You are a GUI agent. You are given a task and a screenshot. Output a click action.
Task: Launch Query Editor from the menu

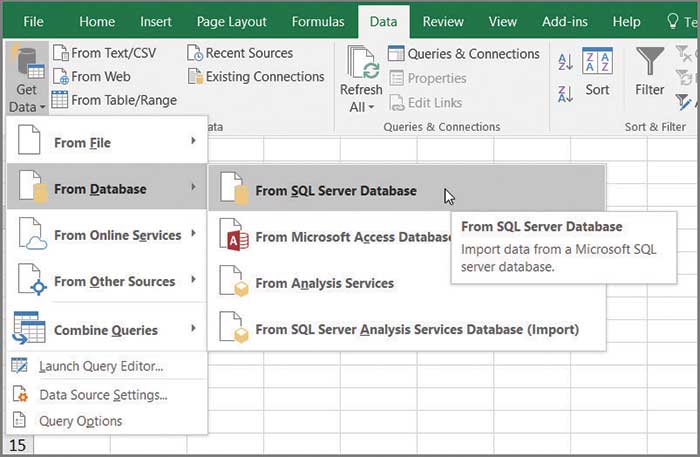[100, 366]
